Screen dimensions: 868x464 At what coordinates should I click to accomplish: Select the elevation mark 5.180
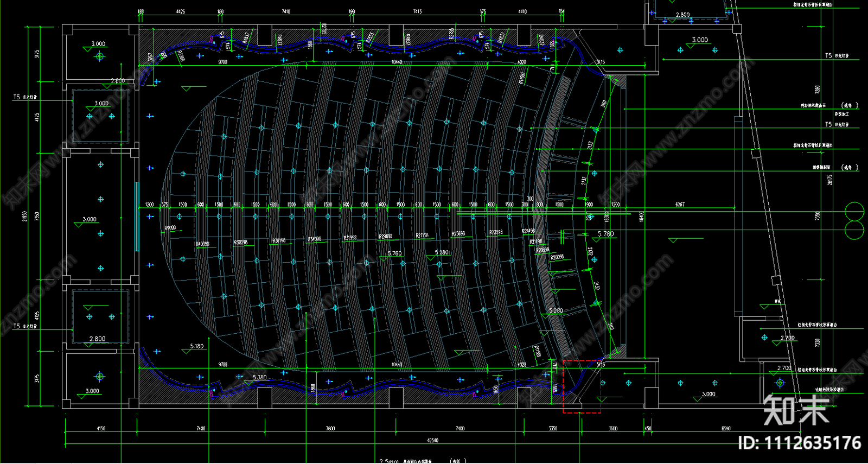(197, 346)
